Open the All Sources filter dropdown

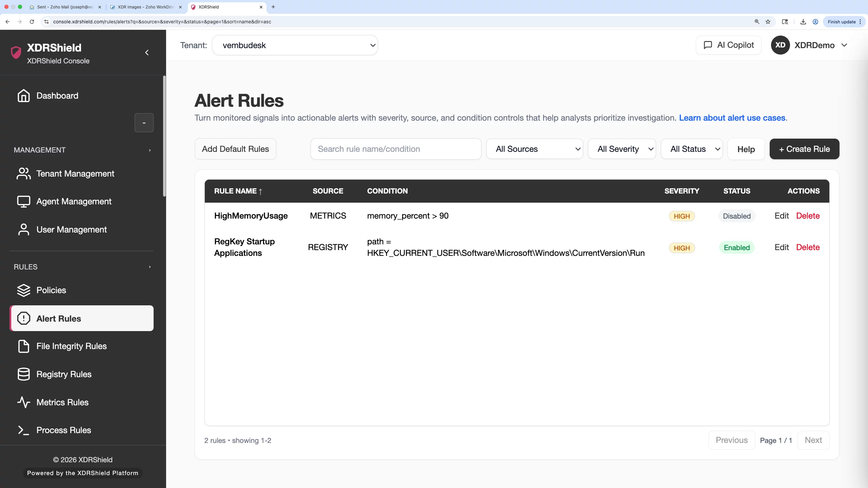point(535,149)
